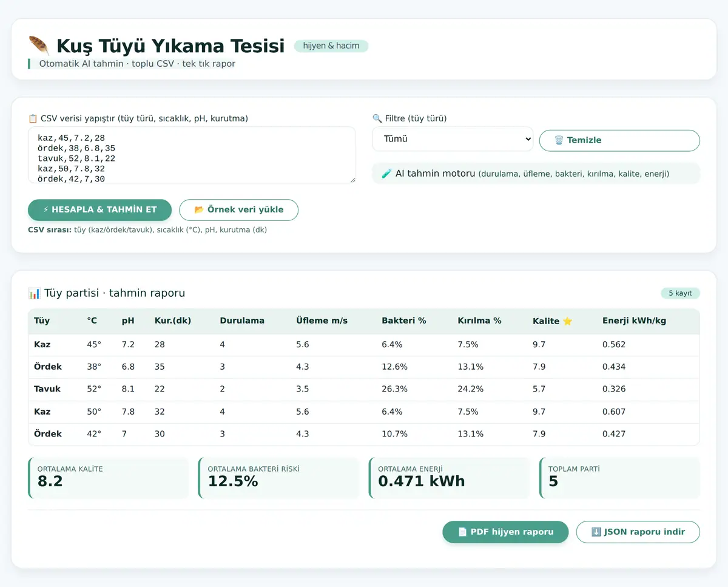Viewport: 728px width, 587px height.
Task: Click the "Tavuk" row name in the table
Action: pos(47,389)
